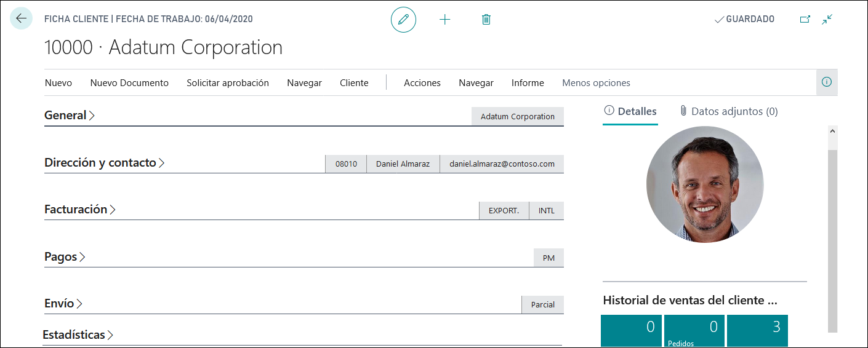This screenshot has height=348, width=868.
Task: Click the FactBox scrollbar up arrow
Action: (x=833, y=130)
